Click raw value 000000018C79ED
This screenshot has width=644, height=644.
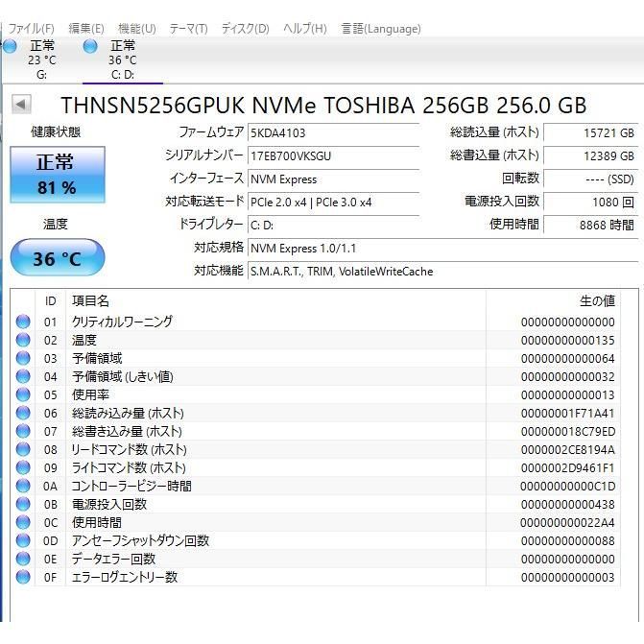click(567, 431)
